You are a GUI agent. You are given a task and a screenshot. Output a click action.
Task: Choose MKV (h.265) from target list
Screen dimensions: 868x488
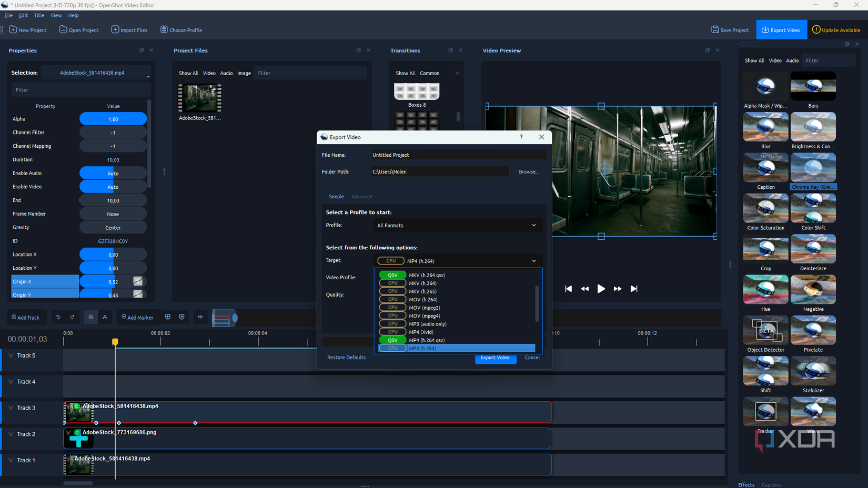tap(422, 291)
